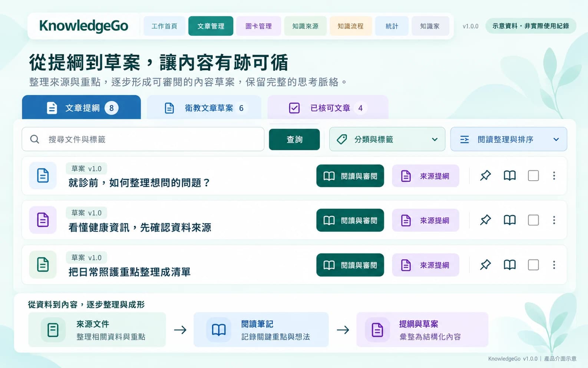Image resolution: width=588 pixels, height=368 pixels.
Task: Click 閱讀與審閱 for 看懂健康資訊，先確認資料來源
Action: (x=350, y=220)
